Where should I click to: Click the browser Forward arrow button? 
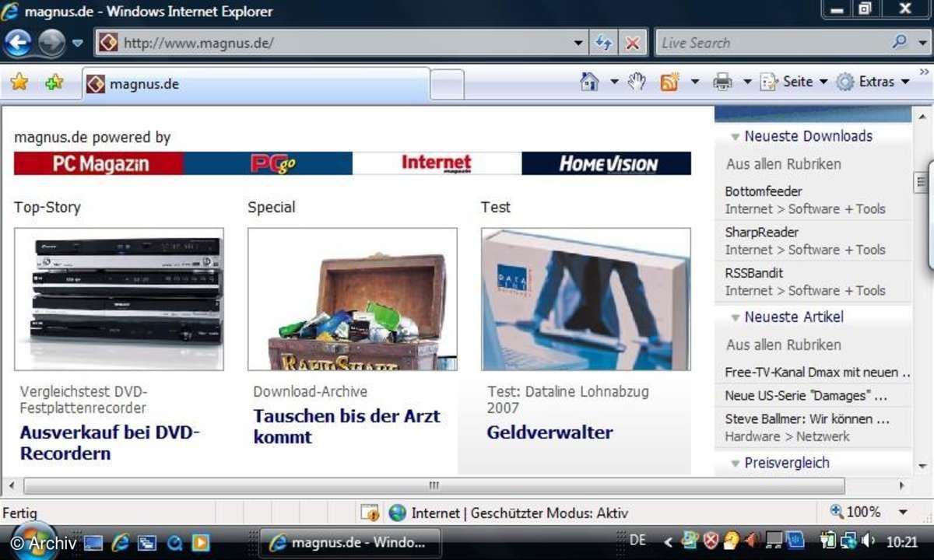(51, 43)
